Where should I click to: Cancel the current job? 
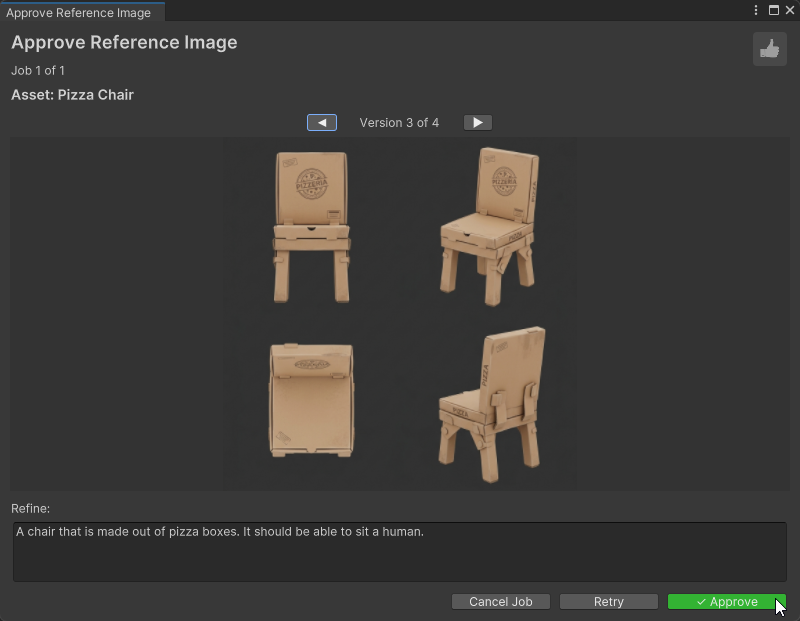[x=500, y=601]
